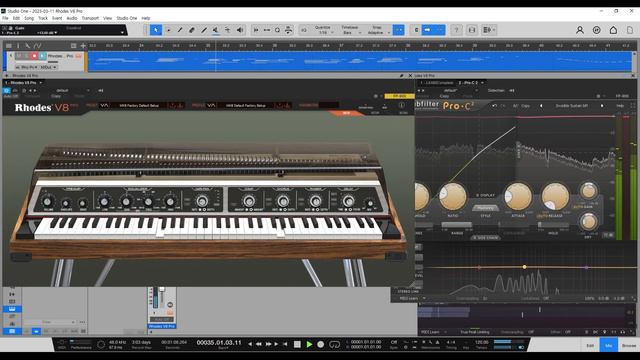Image resolution: width=640 pixels, height=360 pixels.
Task: Open Pro-C 2 Style dropdown button
Action: tap(485, 208)
